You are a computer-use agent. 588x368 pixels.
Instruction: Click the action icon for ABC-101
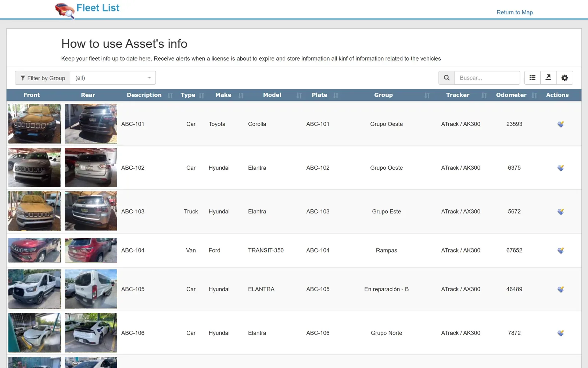click(x=560, y=124)
